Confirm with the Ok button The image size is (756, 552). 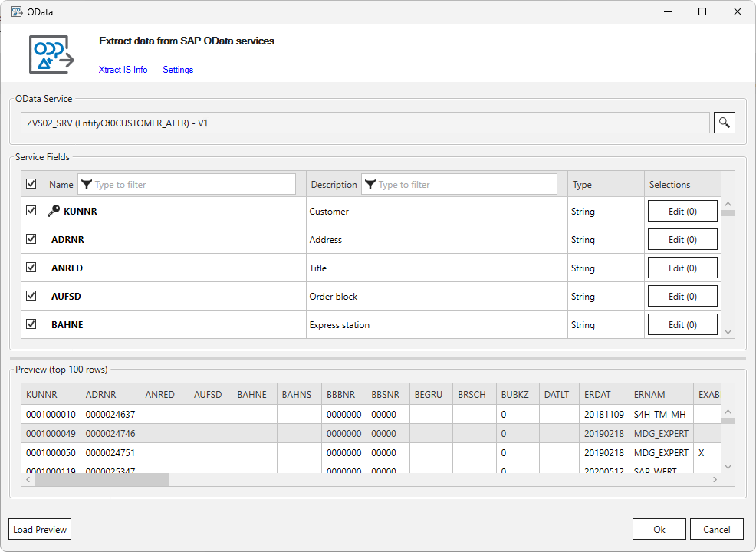tap(659, 529)
